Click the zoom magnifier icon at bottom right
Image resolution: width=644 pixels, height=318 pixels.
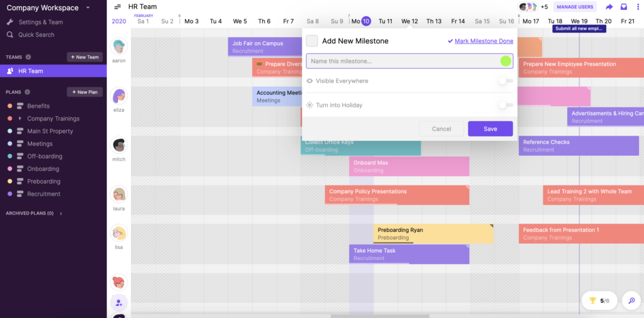click(631, 301)
